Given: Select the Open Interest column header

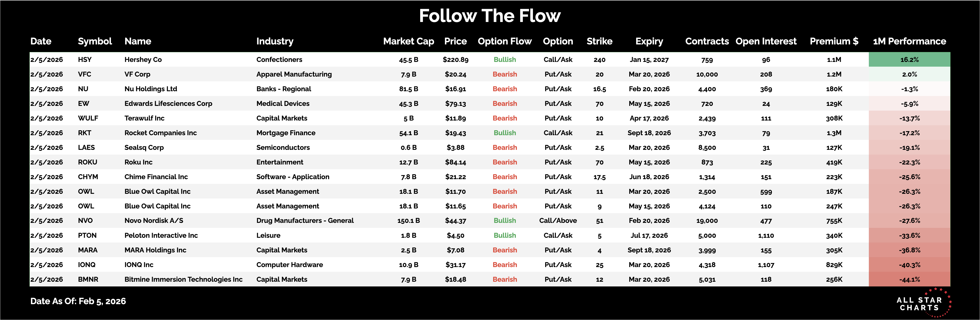Looking at the screenshot, I should coord(765,41).
